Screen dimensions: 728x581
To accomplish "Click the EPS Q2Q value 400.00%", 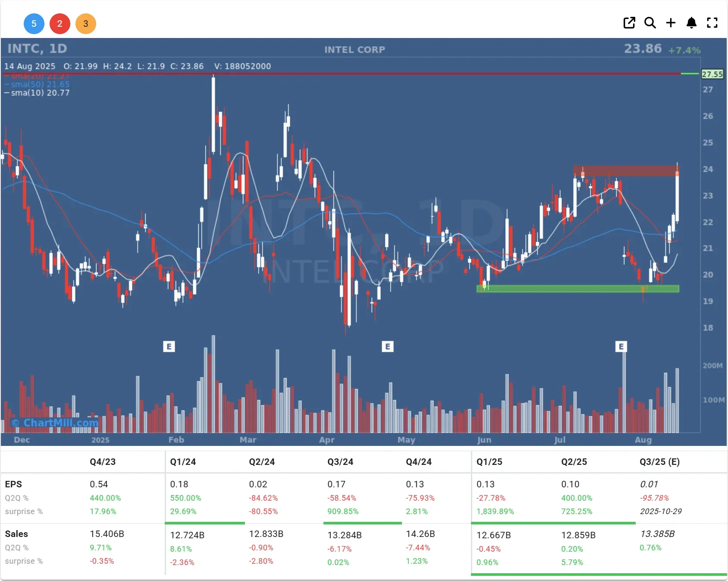I will (x=577, y=498).
